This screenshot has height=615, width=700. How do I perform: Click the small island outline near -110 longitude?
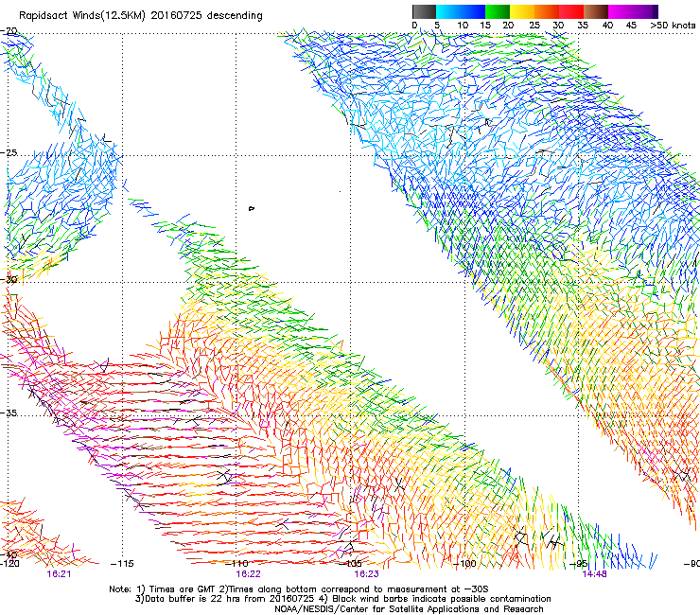point(252,208)
